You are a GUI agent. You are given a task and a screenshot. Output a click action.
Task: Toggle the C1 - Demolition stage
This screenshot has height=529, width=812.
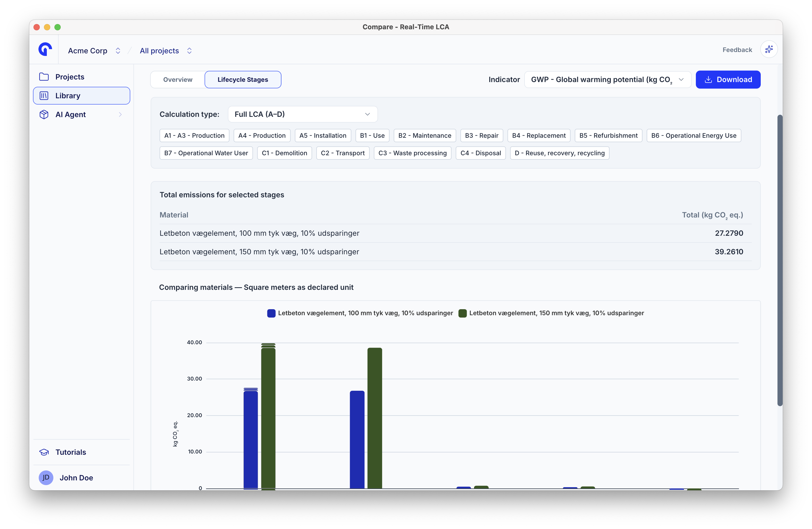[x=284, y=153]
